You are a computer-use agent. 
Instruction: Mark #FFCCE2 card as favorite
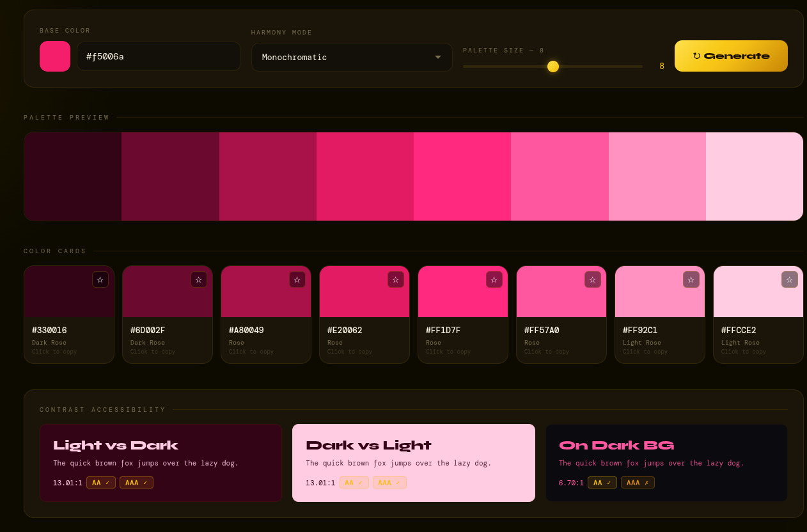pyautogui.click(x=790, y=279)
